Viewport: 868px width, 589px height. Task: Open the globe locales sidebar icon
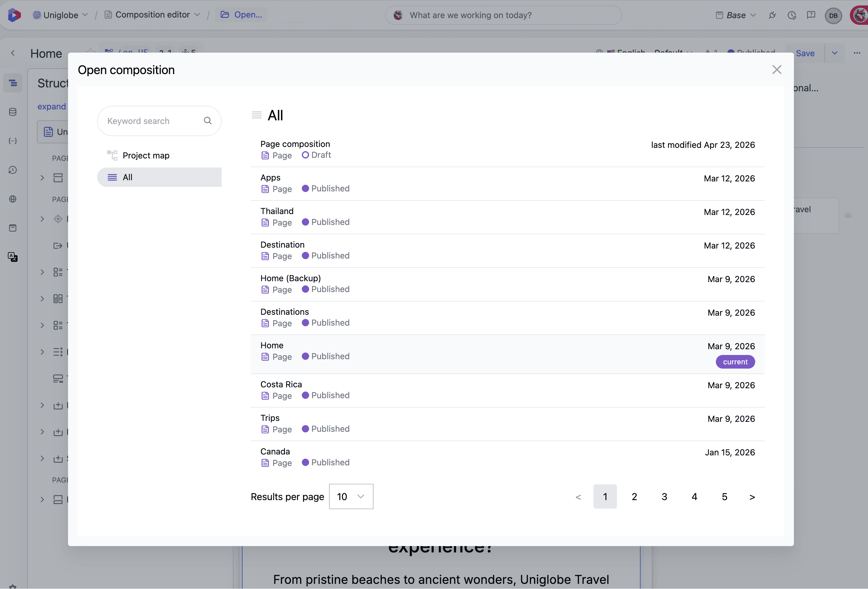(13, 199)
